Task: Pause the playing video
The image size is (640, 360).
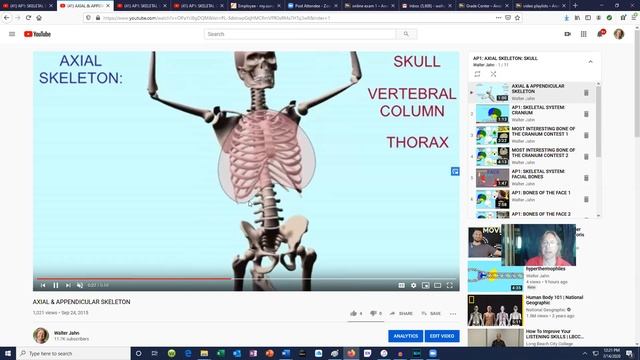Action: (x=56, y=285)
